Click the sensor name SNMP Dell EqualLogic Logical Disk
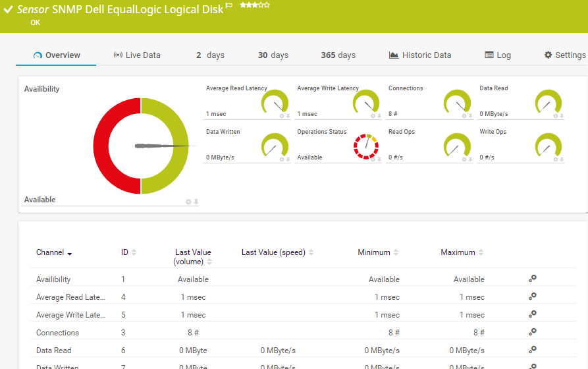This screenshot has width=588, height=369. (x=138, y=9)
